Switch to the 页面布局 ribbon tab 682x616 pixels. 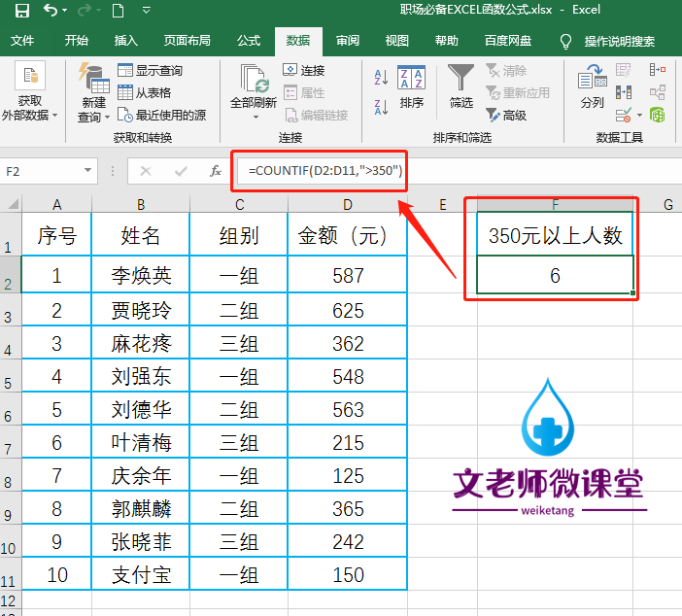click(x=188, y=41)
